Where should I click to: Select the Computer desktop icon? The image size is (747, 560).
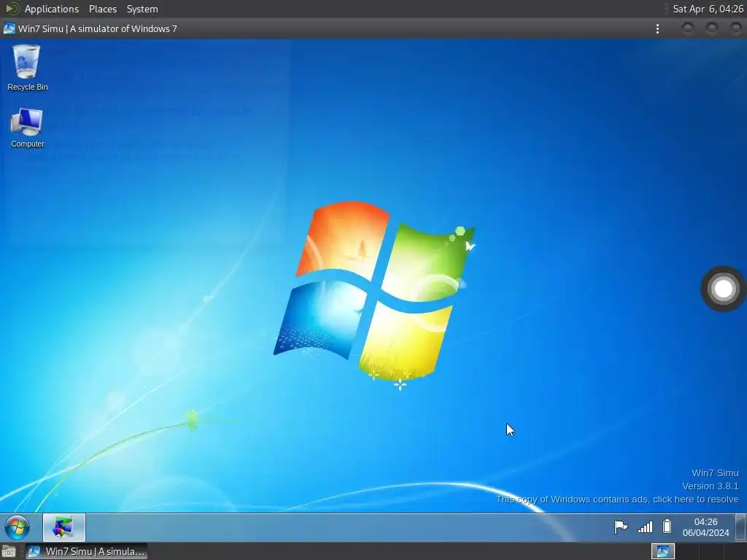tap(27, 128)
